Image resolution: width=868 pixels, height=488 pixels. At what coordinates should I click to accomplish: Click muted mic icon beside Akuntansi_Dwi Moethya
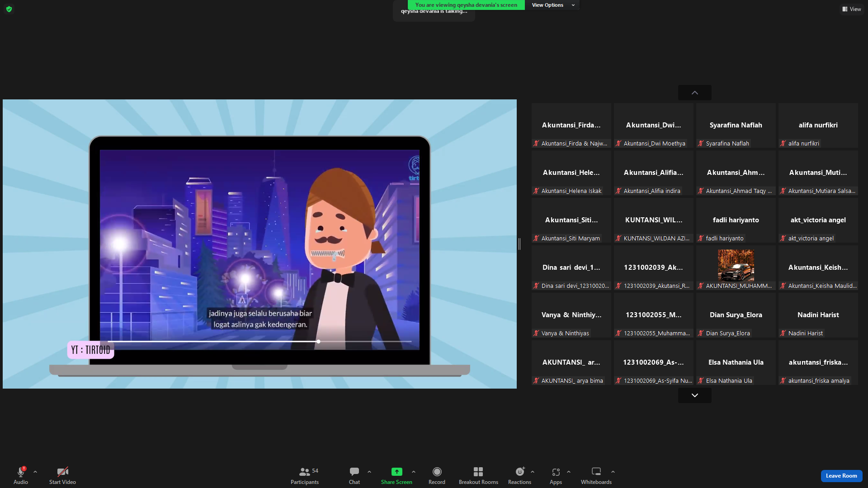(618, 143)
